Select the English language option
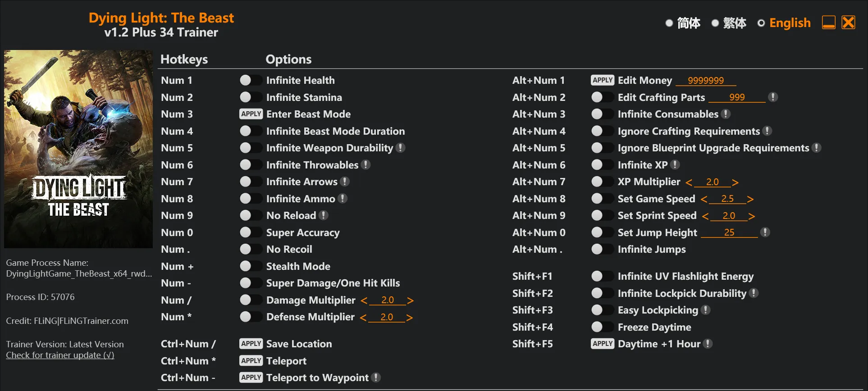This screenshot has height=391, width=868. (x=761, y=23)
